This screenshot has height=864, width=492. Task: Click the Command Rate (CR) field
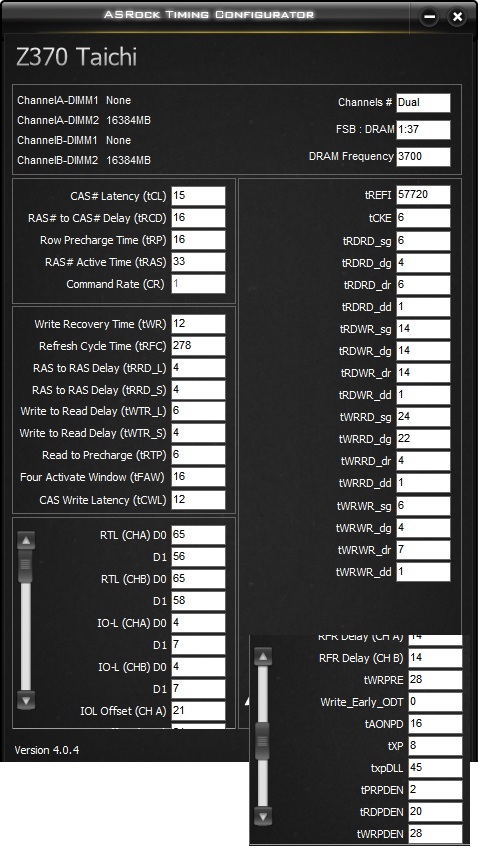(x=198, y=284)
